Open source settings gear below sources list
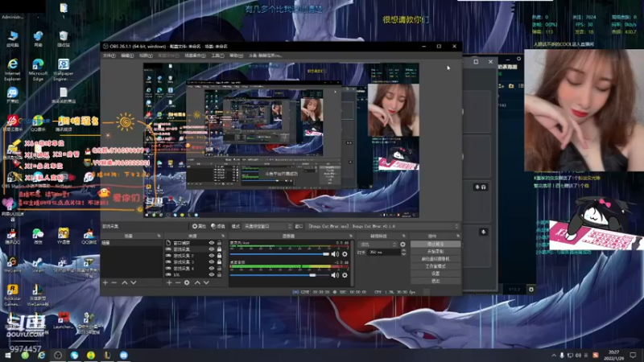This screenshot has height=362, width=644. coord(187,282)
